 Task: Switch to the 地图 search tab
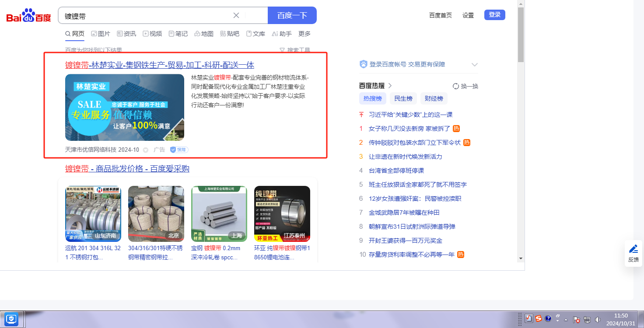[x=204, y=34]
